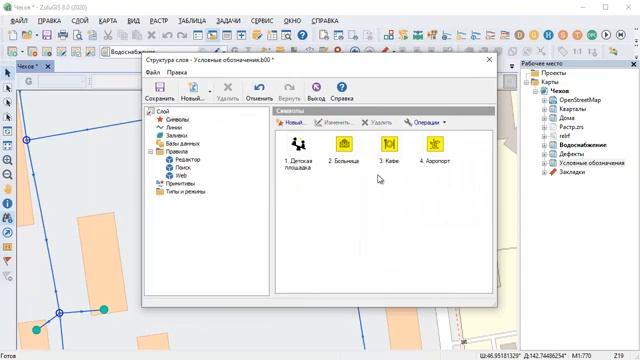Open the Правка menu of the dialog
Image resolution: width=640 pixels, height=360 pixels.
177,72
